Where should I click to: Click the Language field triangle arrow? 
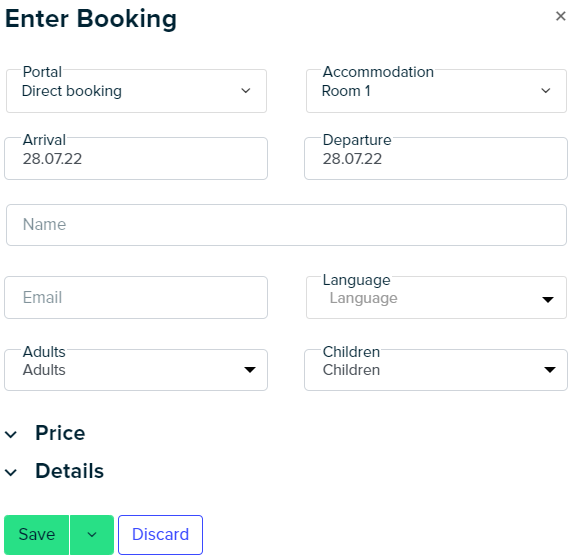tap(548, 300)
